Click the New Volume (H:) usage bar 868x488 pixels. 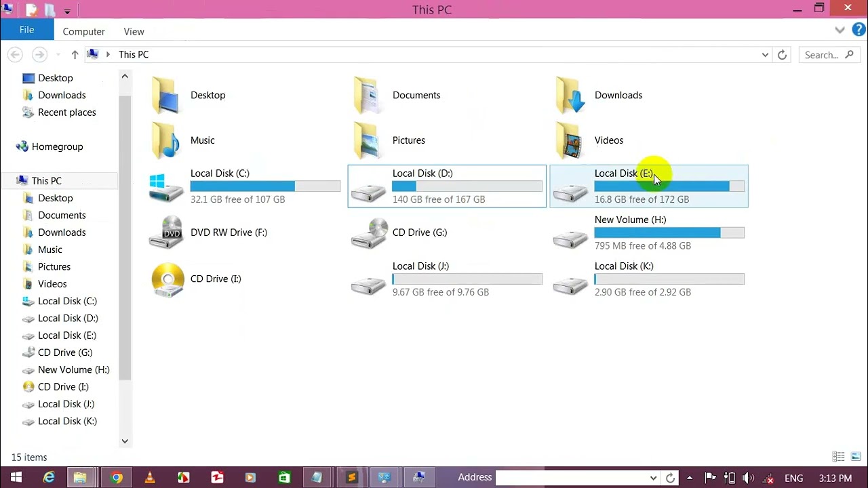669,232
